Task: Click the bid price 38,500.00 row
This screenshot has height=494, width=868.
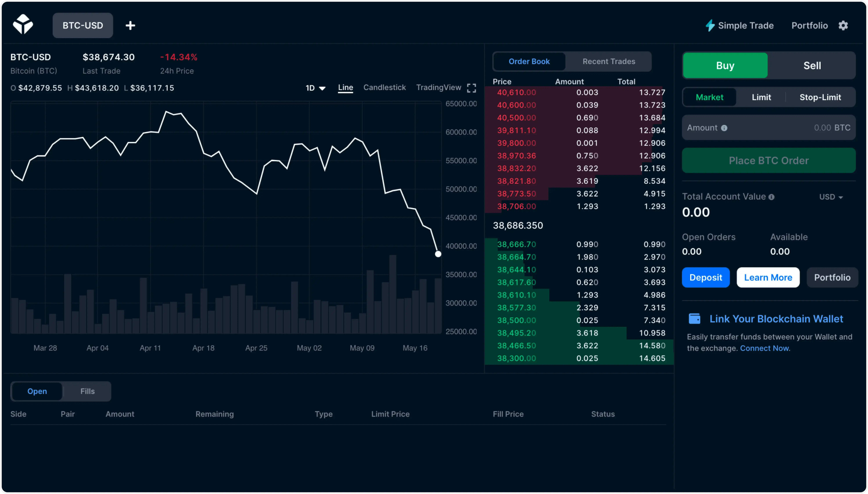Action: click(x=579, y=320)
